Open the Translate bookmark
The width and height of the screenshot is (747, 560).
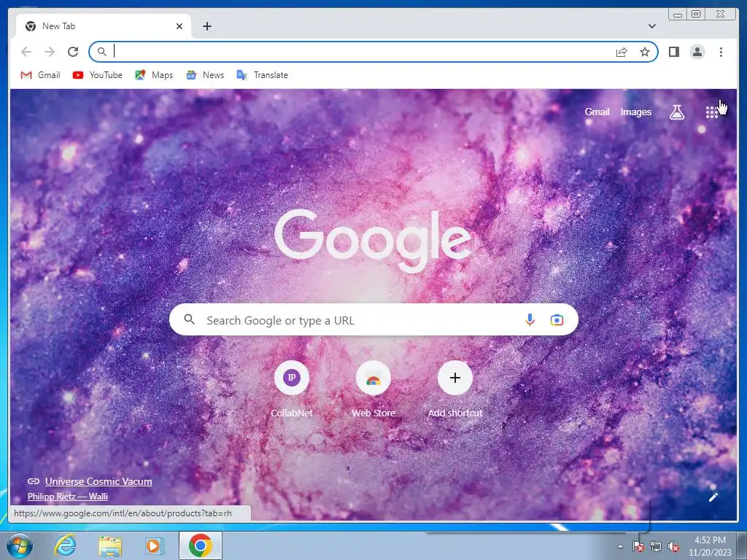[x=263, y=75]
